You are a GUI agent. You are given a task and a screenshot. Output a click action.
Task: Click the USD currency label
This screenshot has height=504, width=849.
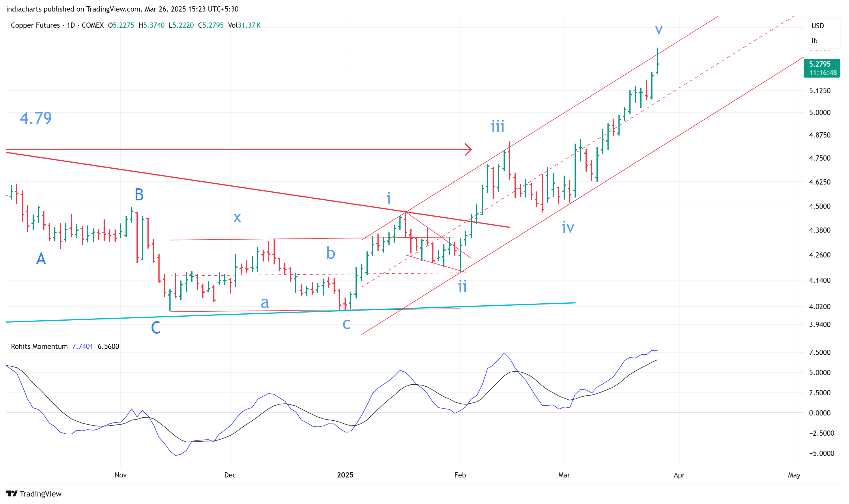pyautogui.click(x=817, y=26)
